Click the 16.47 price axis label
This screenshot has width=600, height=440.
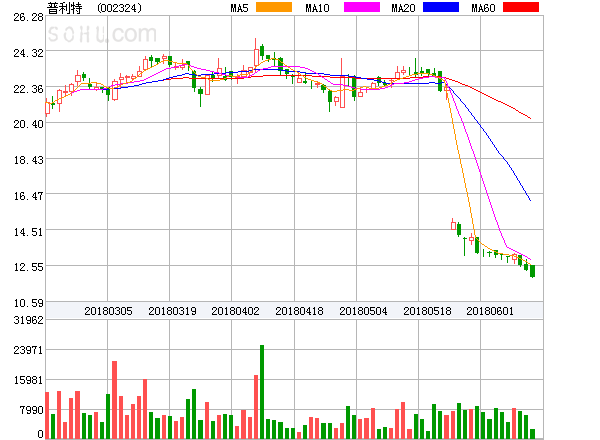(x=28, y=196)
